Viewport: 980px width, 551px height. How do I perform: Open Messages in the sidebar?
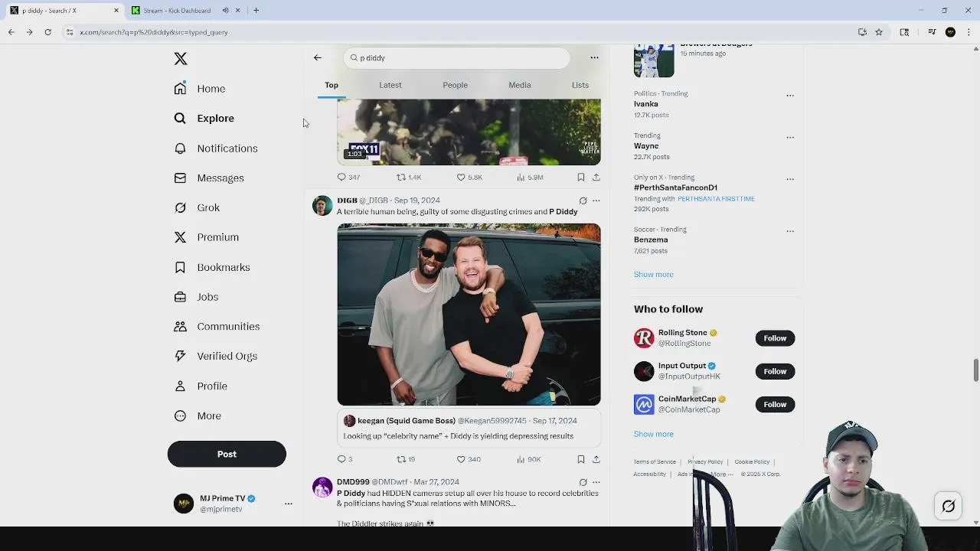209,178
